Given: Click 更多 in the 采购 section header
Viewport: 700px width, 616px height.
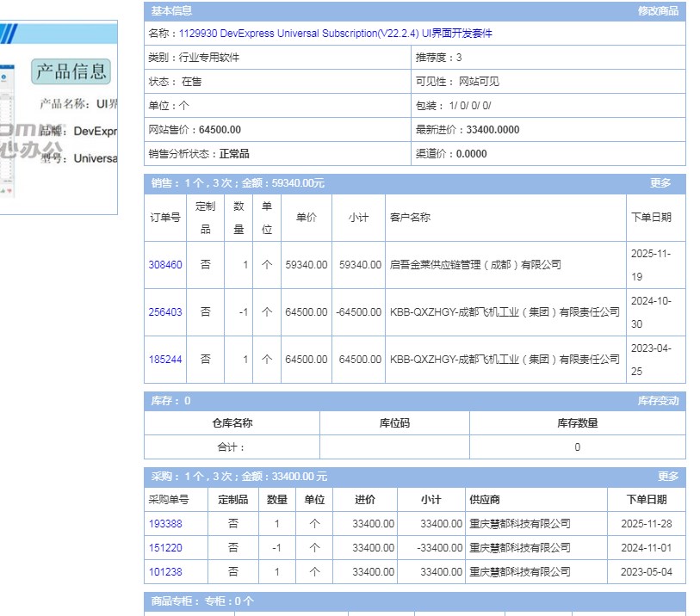Looking at the screenshot, I should coord(668,477).
